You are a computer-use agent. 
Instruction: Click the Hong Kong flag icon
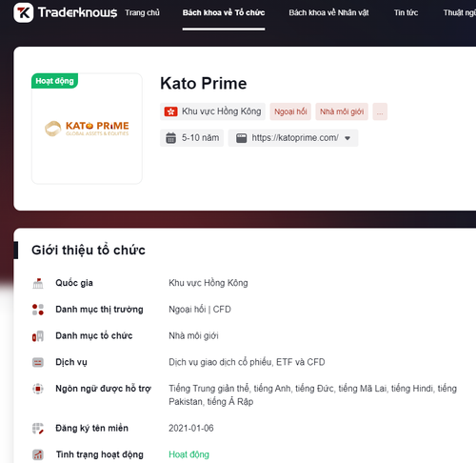click(x=170, y=111)
